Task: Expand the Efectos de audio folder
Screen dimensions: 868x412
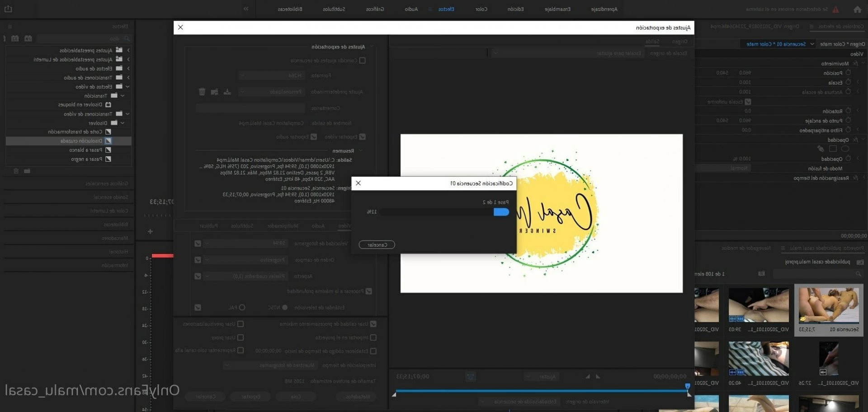Action: click(128, 69)
